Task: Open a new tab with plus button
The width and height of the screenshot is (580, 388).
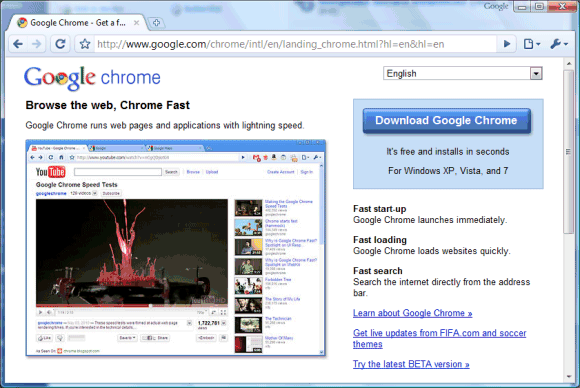Action: tap(156, 23)
